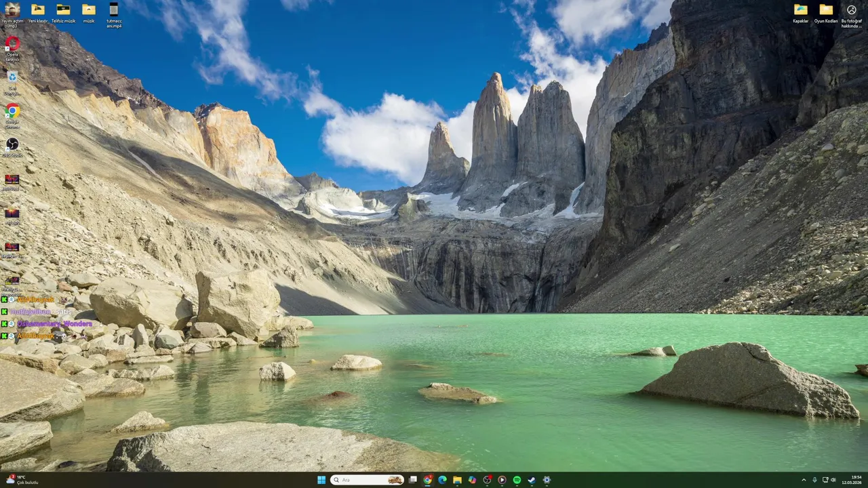Click the Ara search box in taskbar

tap(367, 480)
